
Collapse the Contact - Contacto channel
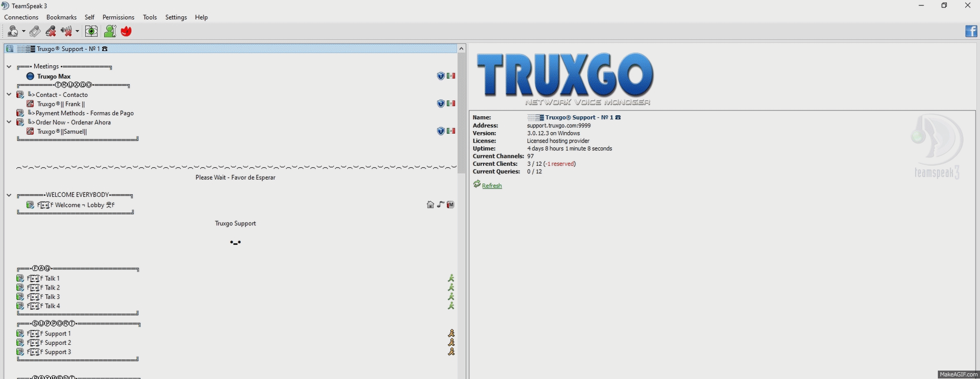tap(9, 95)
